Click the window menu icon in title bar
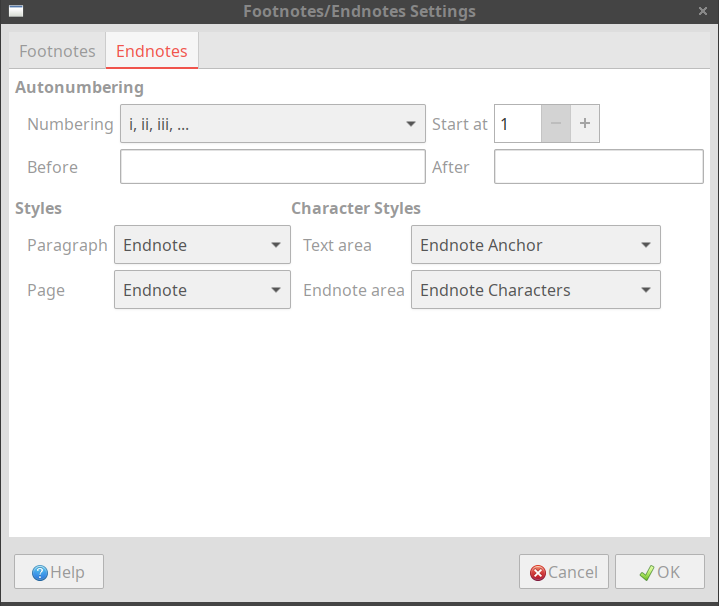This screenshot has height=606, width=719. pos(16,11)
